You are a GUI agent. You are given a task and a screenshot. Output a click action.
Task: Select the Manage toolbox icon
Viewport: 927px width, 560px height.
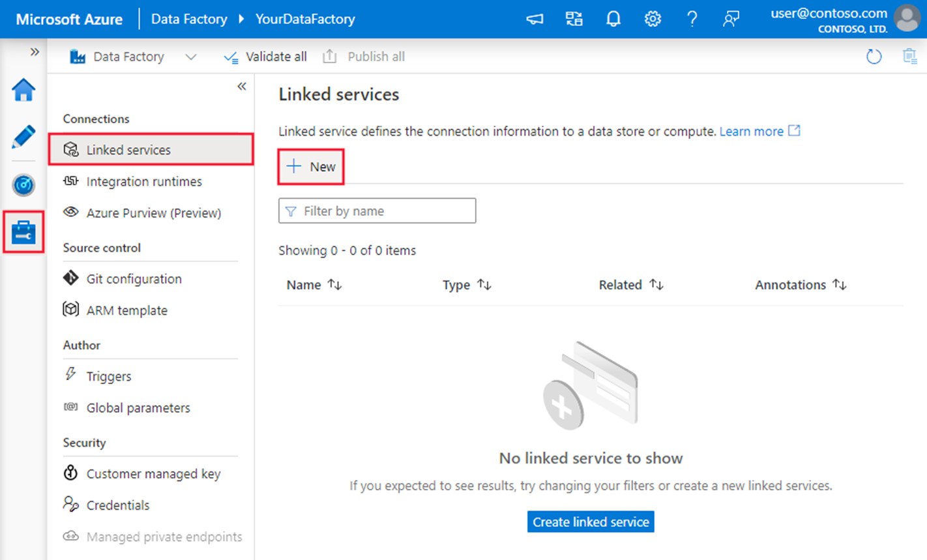pyautogui.click(x=23, y=231)
